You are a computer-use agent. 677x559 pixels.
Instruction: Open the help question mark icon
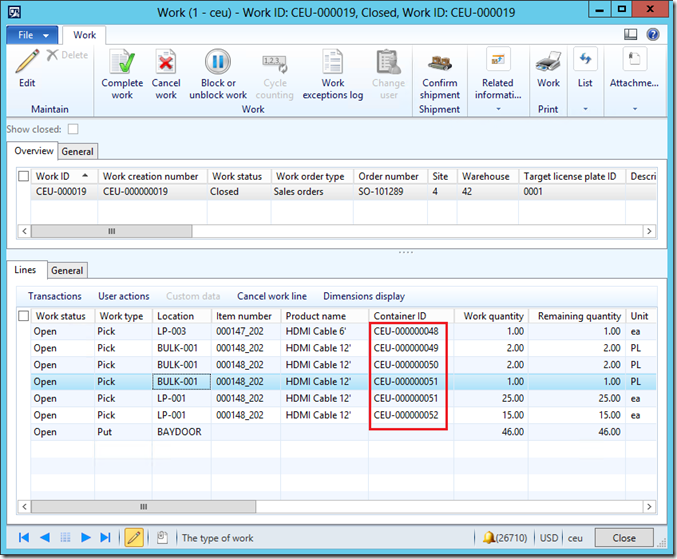[653, 34]
